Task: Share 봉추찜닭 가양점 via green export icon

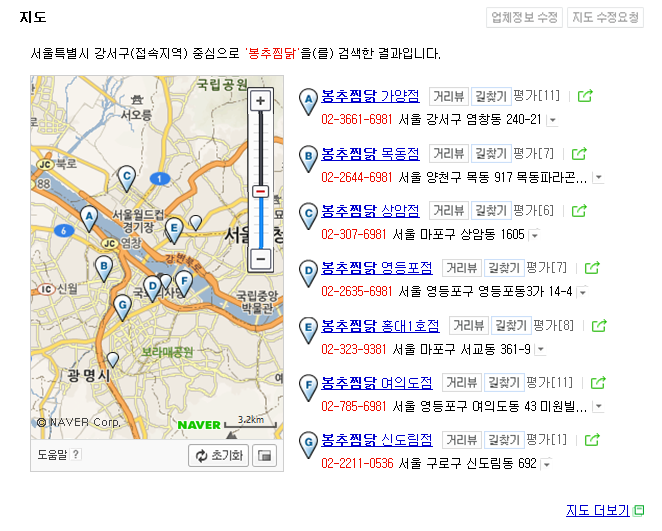Action: click(x=585, y=96)
